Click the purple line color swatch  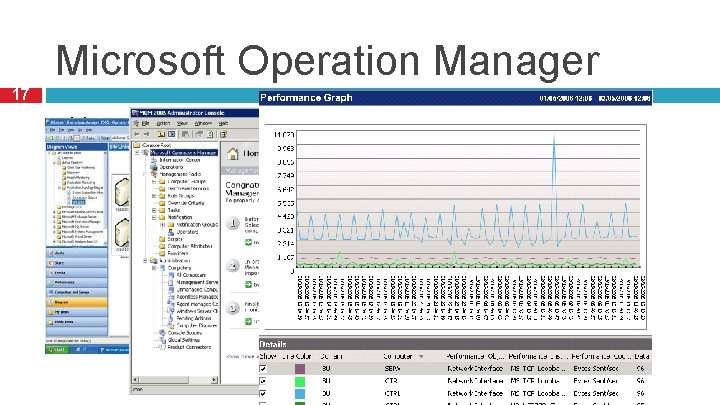tap(300, 369)
